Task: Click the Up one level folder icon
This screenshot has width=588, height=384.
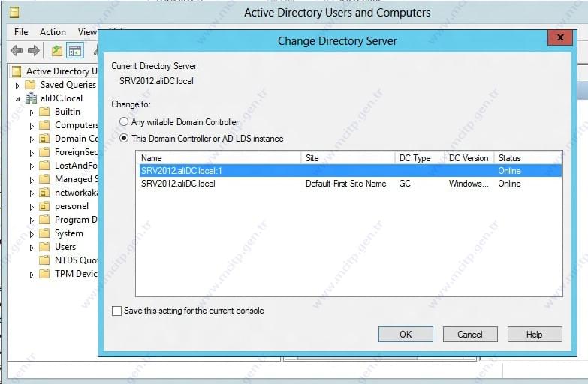Action: 56,50
